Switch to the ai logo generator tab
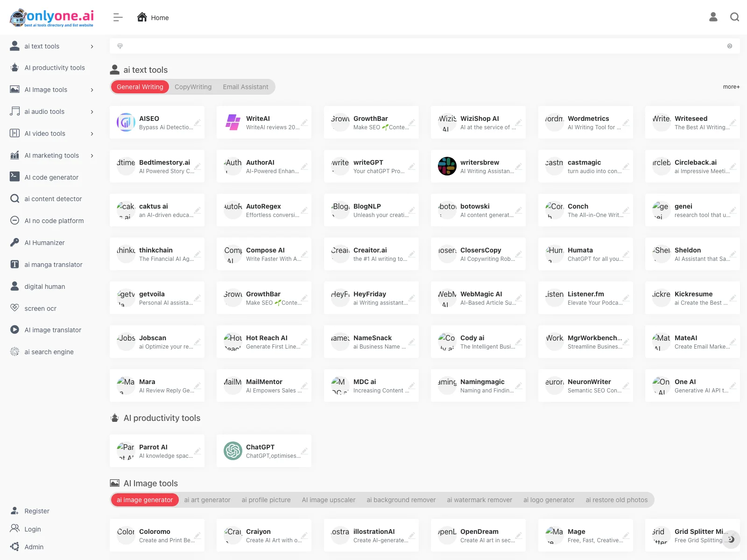 [x=549, y=500]
